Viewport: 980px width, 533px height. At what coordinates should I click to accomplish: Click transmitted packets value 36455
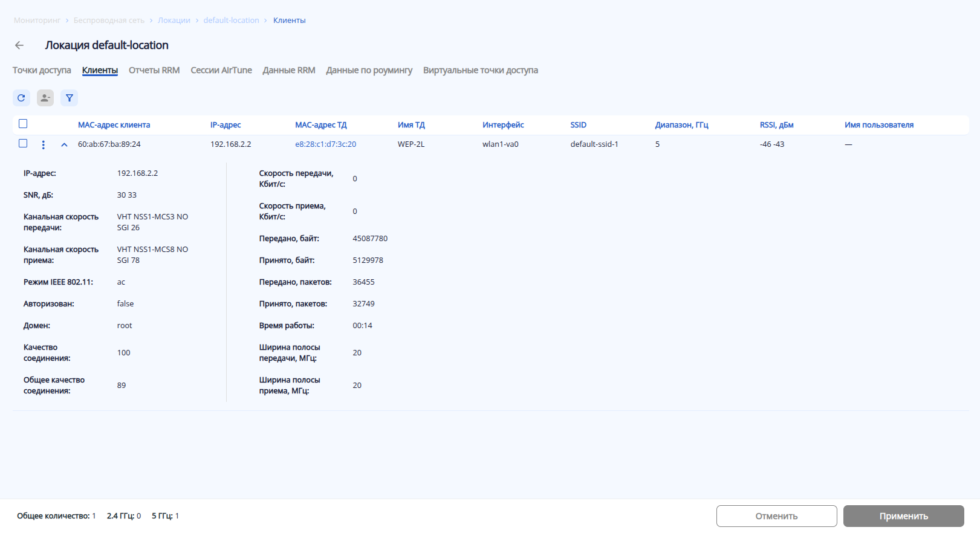364,282
